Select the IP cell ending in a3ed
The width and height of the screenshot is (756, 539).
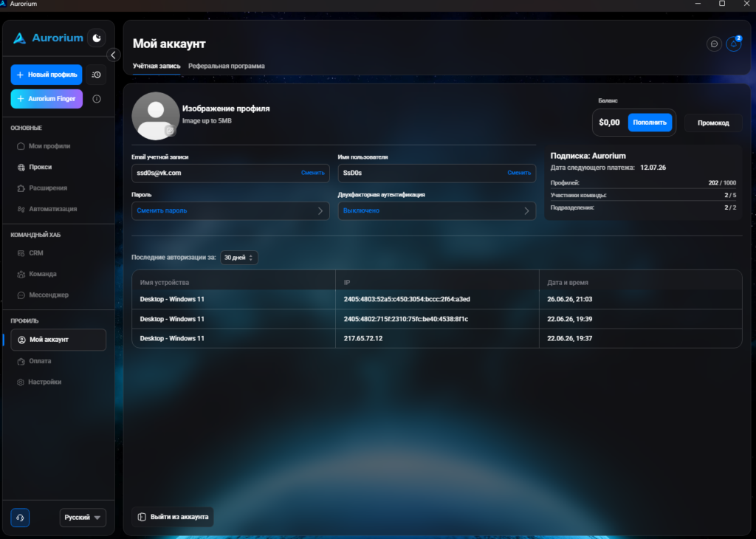[x=407, y=299]
